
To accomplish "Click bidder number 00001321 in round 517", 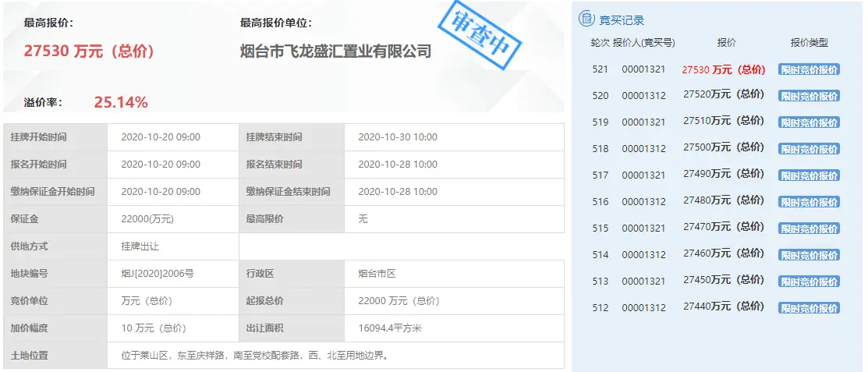I will coord(644,176).
